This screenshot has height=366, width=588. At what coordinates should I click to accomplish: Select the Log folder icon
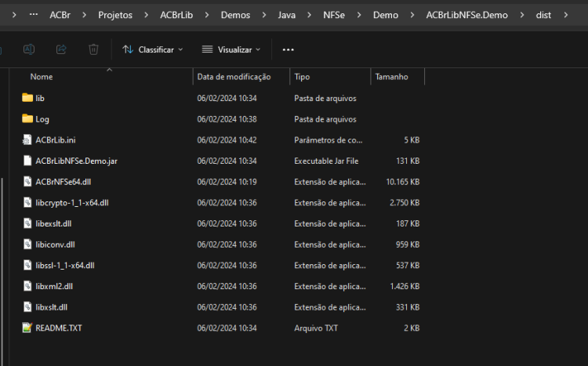point(27,119)
